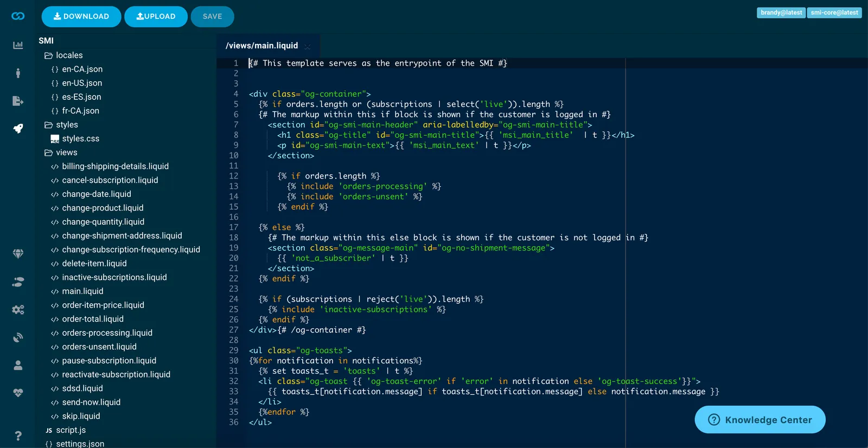
Task: Open send-now.liquid file
Action: pos(86,402)
